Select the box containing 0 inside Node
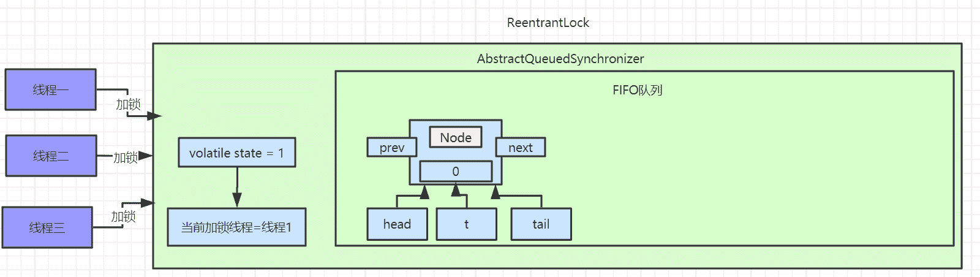980x277 pixels. tap(455, 172)
